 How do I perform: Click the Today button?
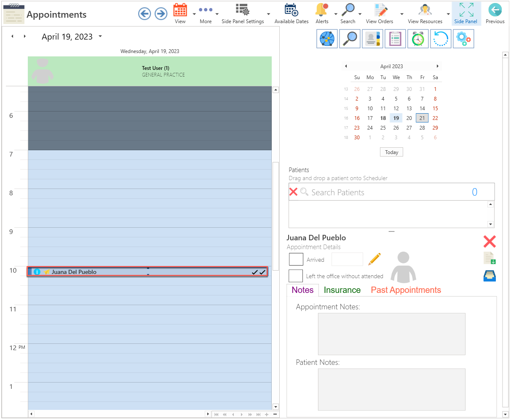coord(391,152)
